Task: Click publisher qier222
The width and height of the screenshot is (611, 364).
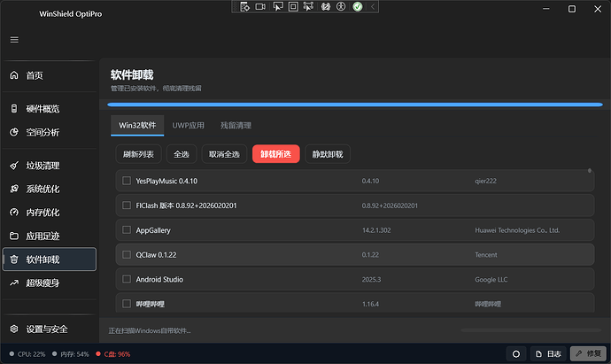Action: point(485,181)
